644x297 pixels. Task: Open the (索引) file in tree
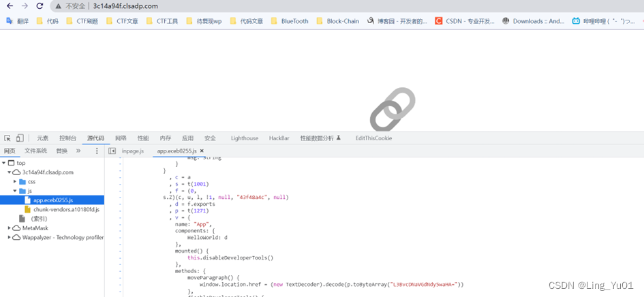pyautogui.click(x=39, y=219)
